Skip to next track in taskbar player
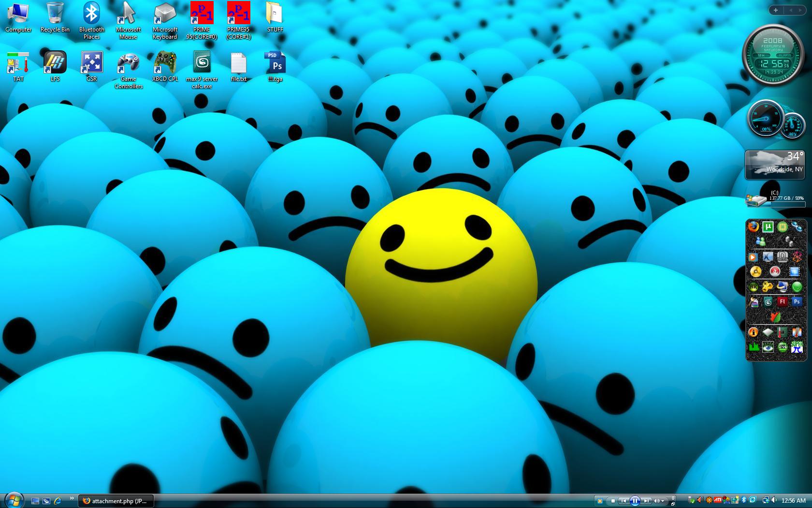Image resolution: width=812 pixels, height=508 pixels. pos(646,501)
